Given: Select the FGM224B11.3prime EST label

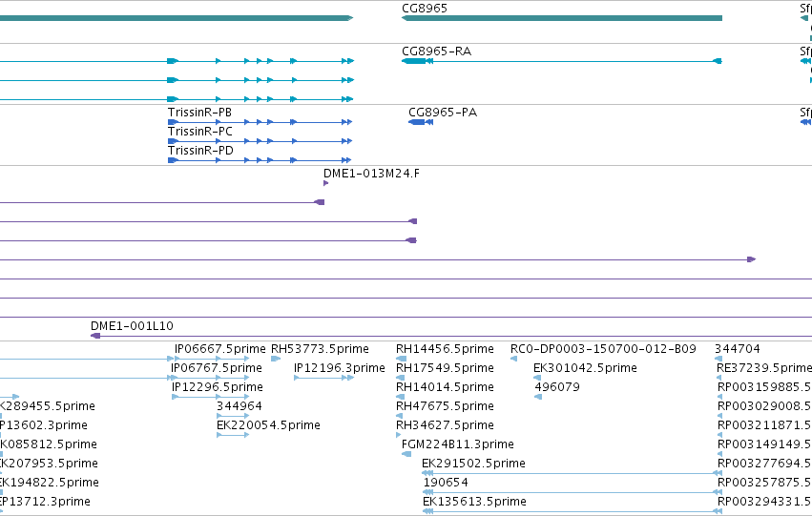Looking at the screenshot, I should click(458, 444).
